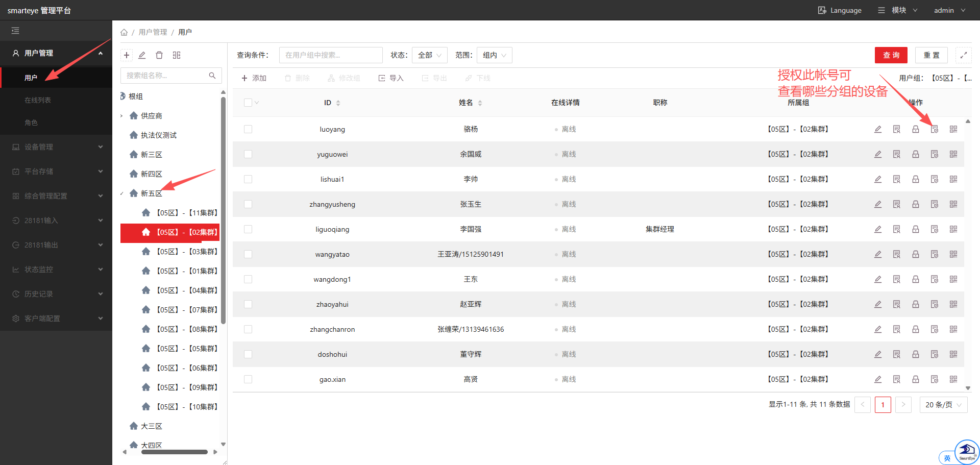This screenshot has height=465, width=980.
Task: Open 在线列表 in the sidebar menu
Action: (38, 100)
